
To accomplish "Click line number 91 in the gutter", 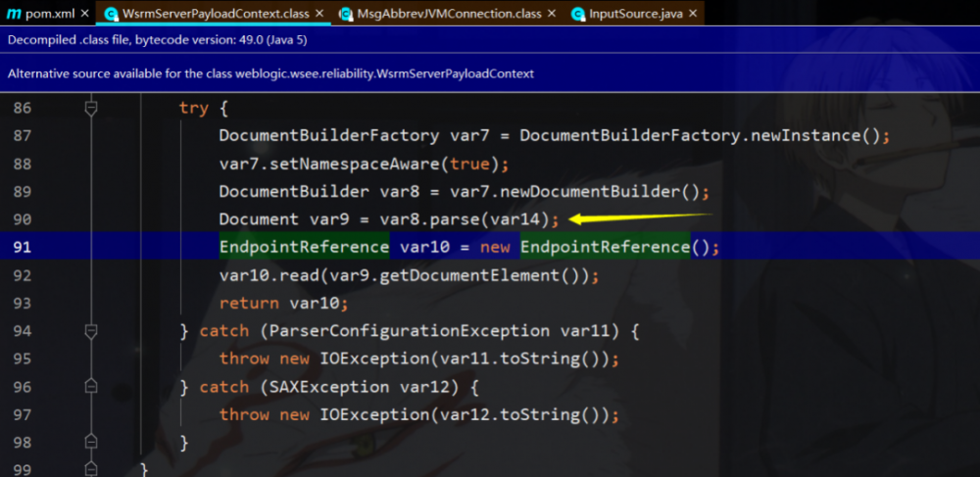I will [x=23, y=247].
